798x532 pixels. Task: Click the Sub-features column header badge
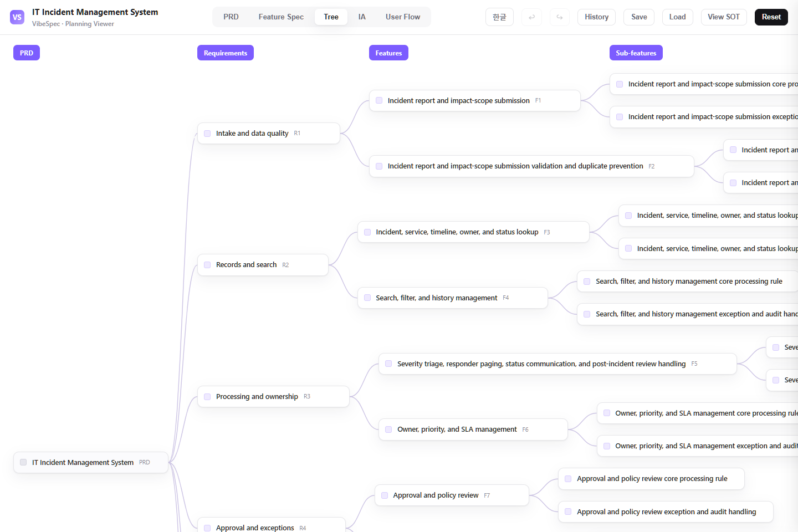click(x=636, y=53)
